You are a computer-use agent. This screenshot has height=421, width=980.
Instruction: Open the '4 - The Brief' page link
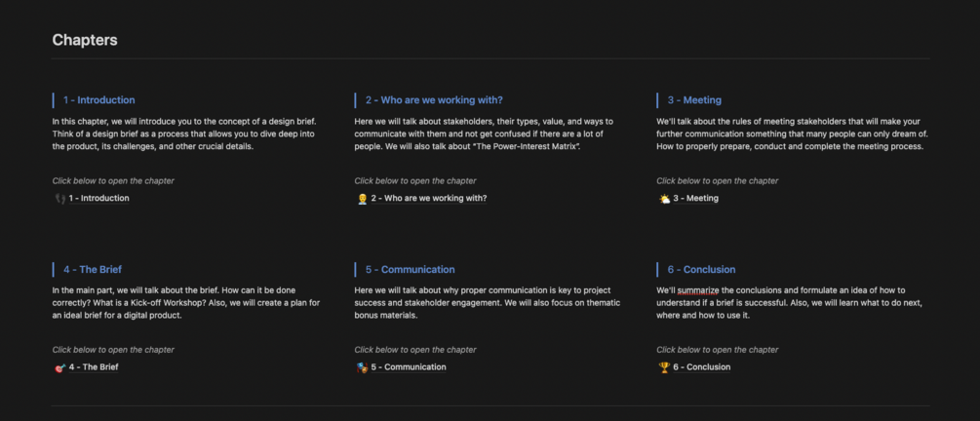coord(94,367)
